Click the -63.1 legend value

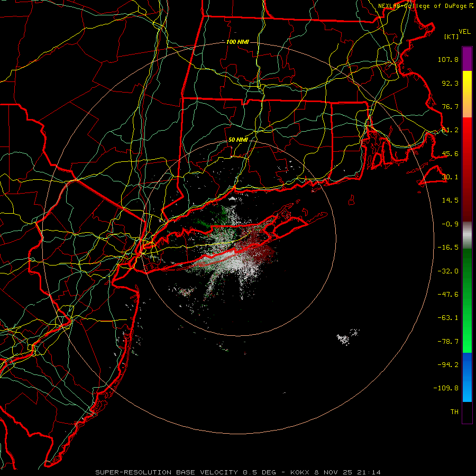pyautogui.click(x=448, y=318)
